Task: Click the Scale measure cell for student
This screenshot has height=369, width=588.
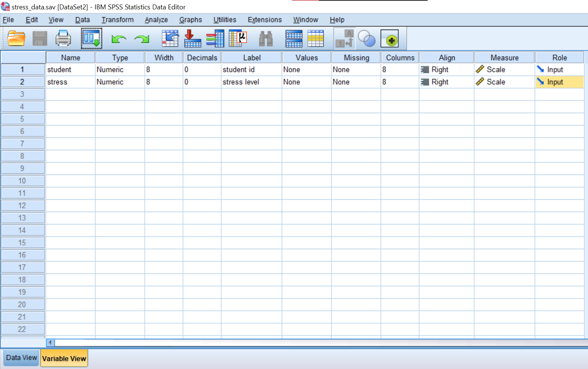Action: click(x=504, y=70)
